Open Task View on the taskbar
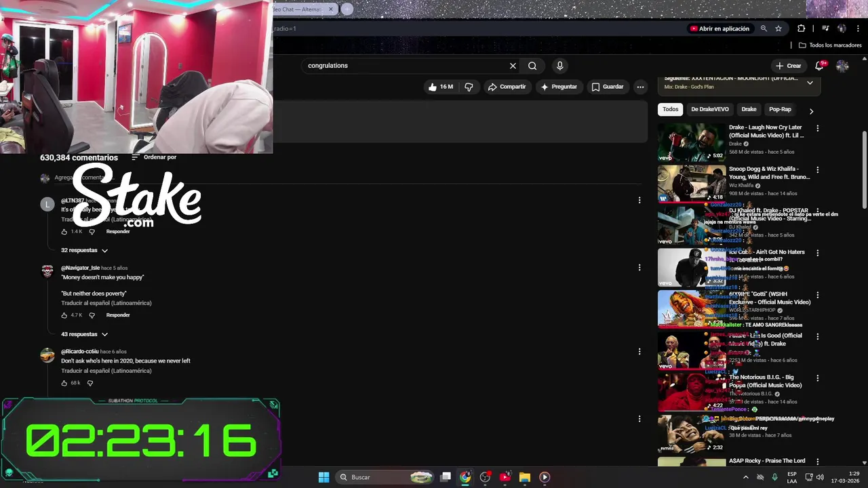Screen dimensions: 868x488 tap(446, 477)
